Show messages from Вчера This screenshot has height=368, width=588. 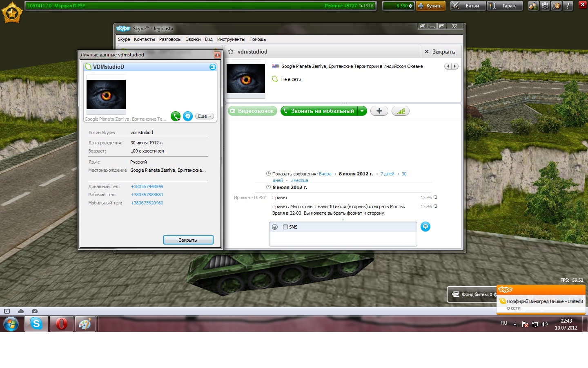click(325, 174)
